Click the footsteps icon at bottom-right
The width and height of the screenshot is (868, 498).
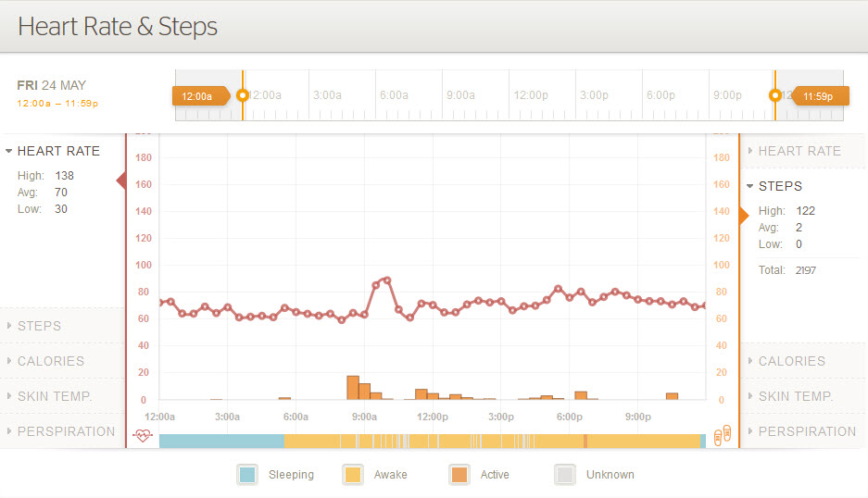tap(723, 434)
